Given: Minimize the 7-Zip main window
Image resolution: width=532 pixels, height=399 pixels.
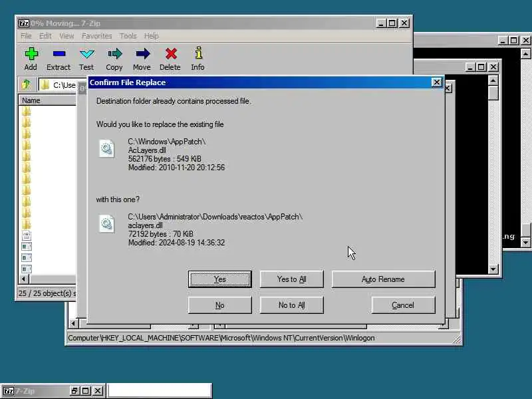Looking at the screenshot, I should [381, 23].
